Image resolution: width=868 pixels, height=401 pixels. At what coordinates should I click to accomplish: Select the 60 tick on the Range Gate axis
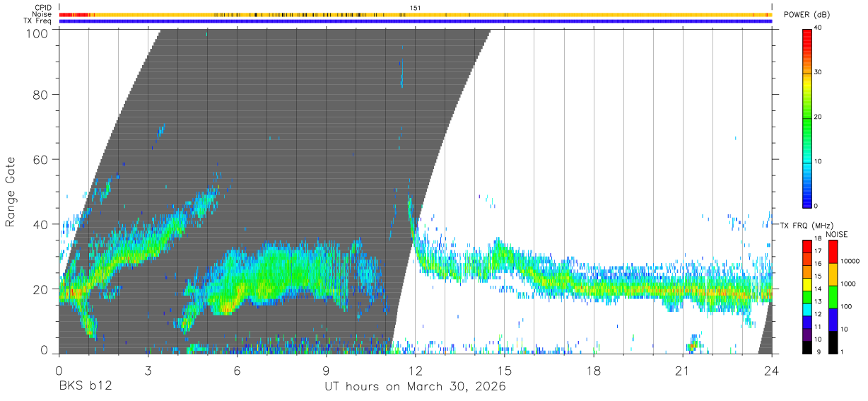[x=40, y=160]
